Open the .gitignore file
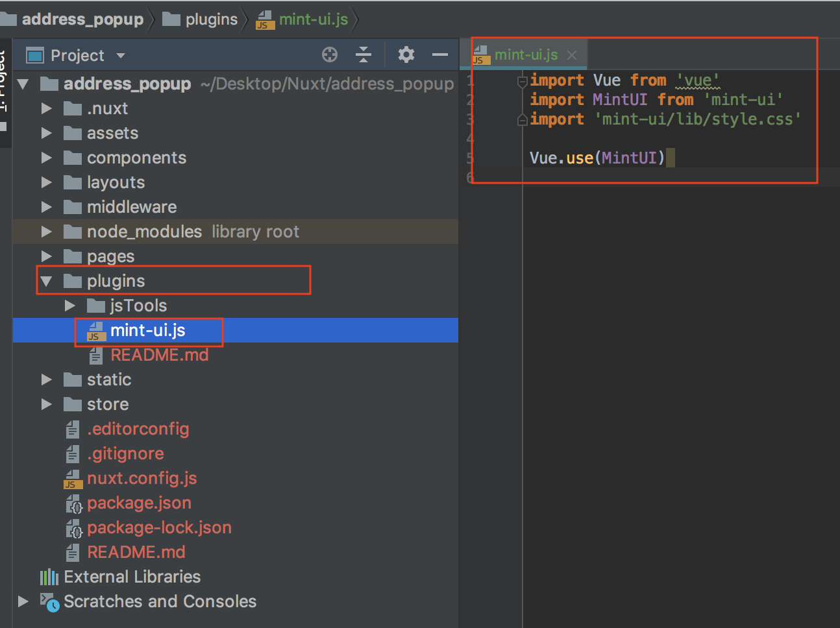 click(125, 453)
